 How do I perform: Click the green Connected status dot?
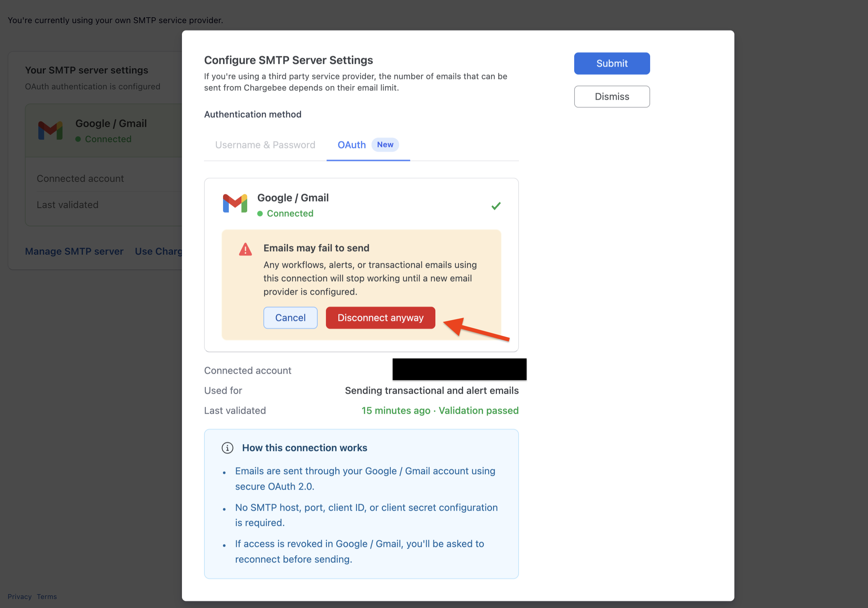click(x=260, y=214)
